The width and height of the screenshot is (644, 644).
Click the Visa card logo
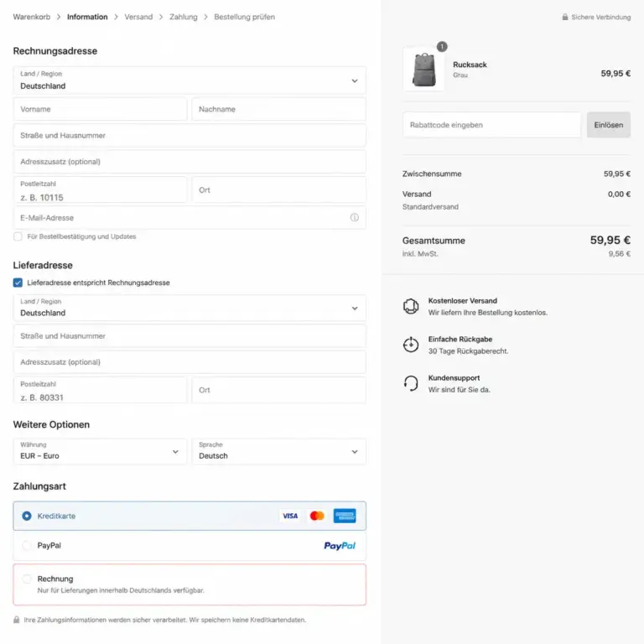(290, 516)
